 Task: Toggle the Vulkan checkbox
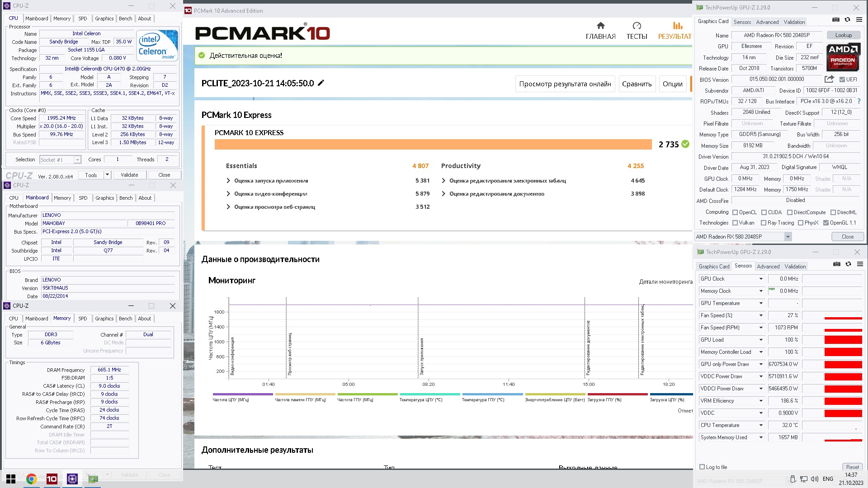pos(735,223)
